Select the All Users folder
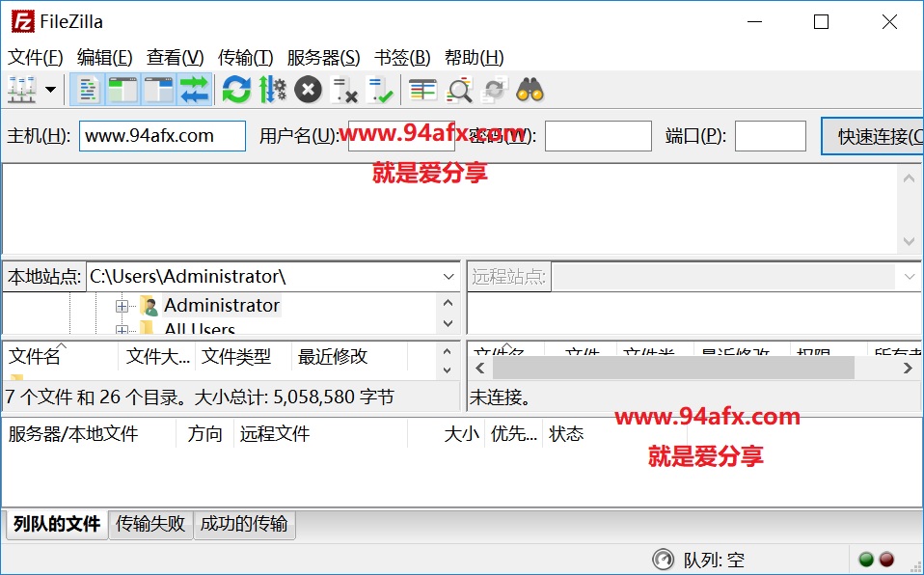This screenshot has height=575, width=924. click(x=200, y=328)
